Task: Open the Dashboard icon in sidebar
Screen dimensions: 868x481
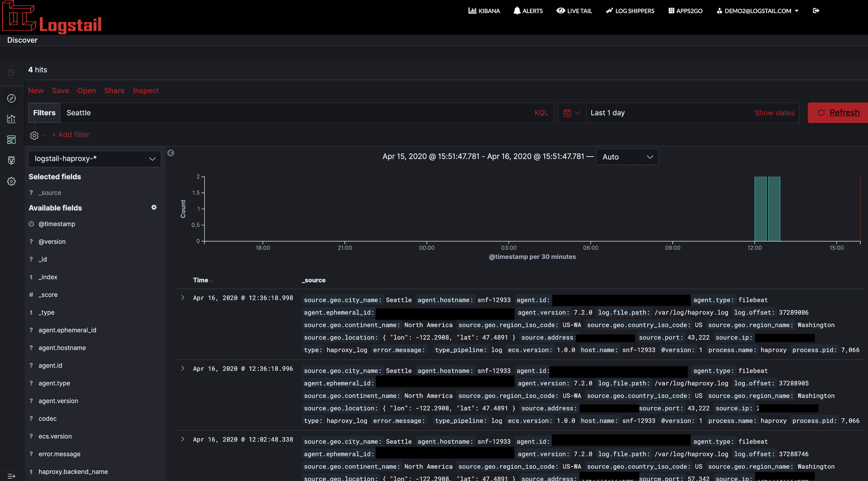Action: coord(12,140)
